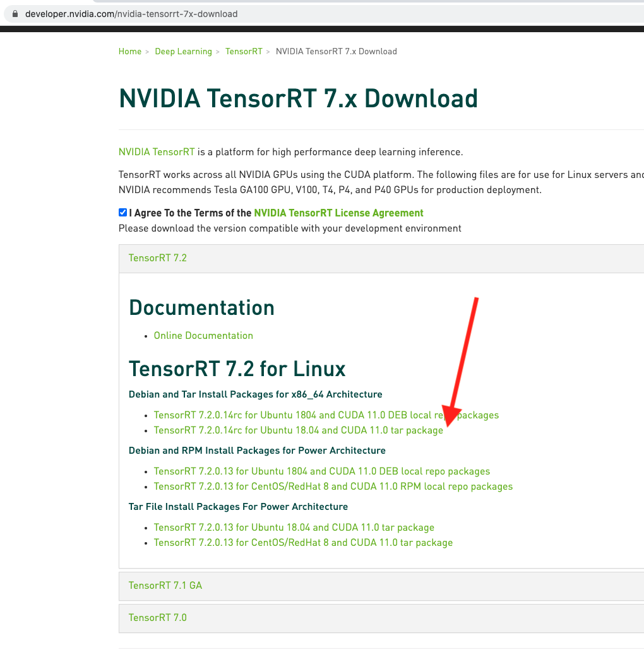Click the NVIDIA TensorRT 7.x Download heading
644x650 pixels.
(x=298, y=98)
